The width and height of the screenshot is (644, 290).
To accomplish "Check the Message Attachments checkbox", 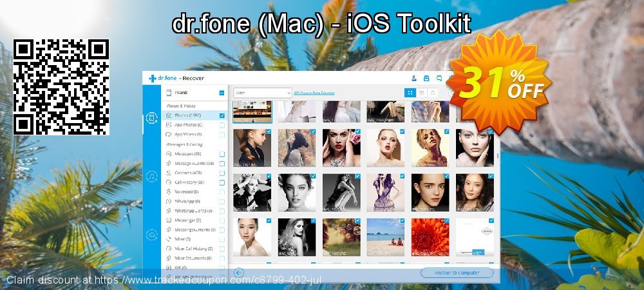I will click(222, 164).
